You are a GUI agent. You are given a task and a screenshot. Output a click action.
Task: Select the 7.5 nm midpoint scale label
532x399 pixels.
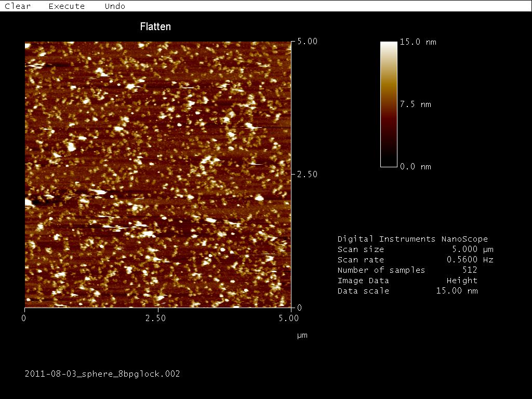[x=415, y=104]
